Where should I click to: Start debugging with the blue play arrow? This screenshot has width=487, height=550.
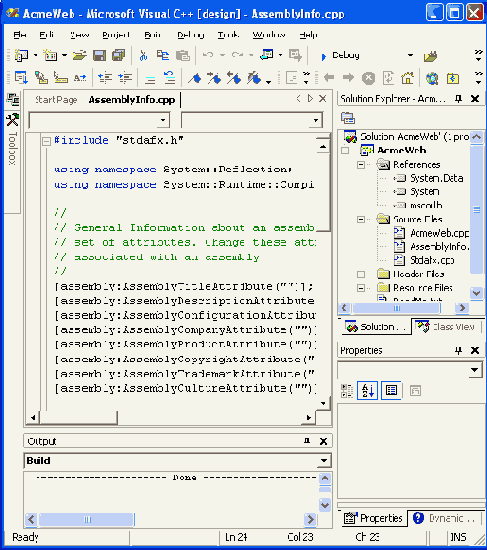tap(323, 56)
